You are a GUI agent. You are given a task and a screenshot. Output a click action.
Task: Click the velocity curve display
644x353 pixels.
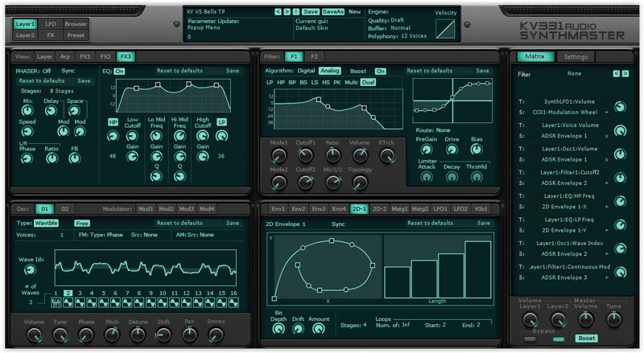pos(445,29)
